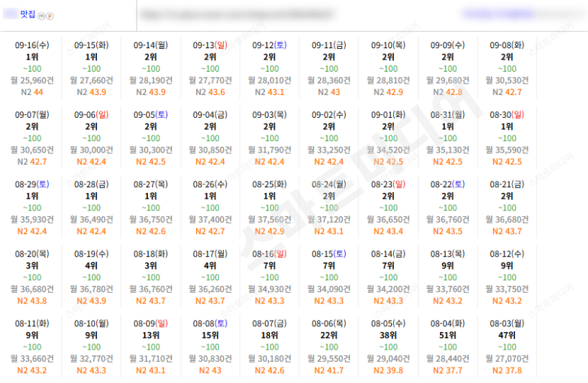Image resolution: width=588 pixels, height=383 pixels.
Task: Select the 09-13(일) date cell
Action: pos(210,68)
